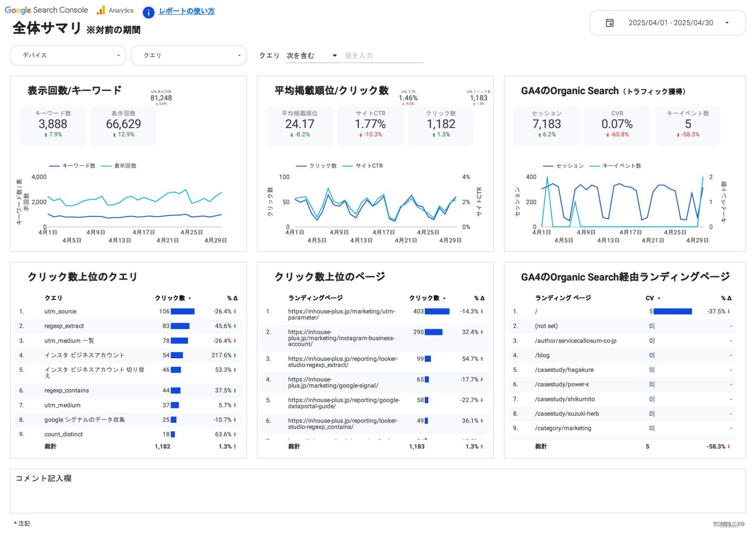Click the calendar icon in date picker
This screenshot has width=756, height=534.
click(x=609, y=23)
